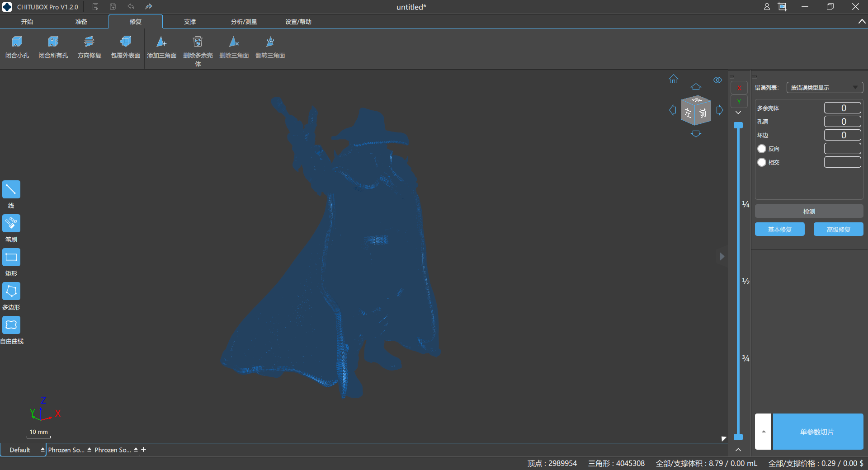Select the 翻转三角面 flip triangle tool
Viewport: 868px width, 470px height.
click(x=270, y=47)
